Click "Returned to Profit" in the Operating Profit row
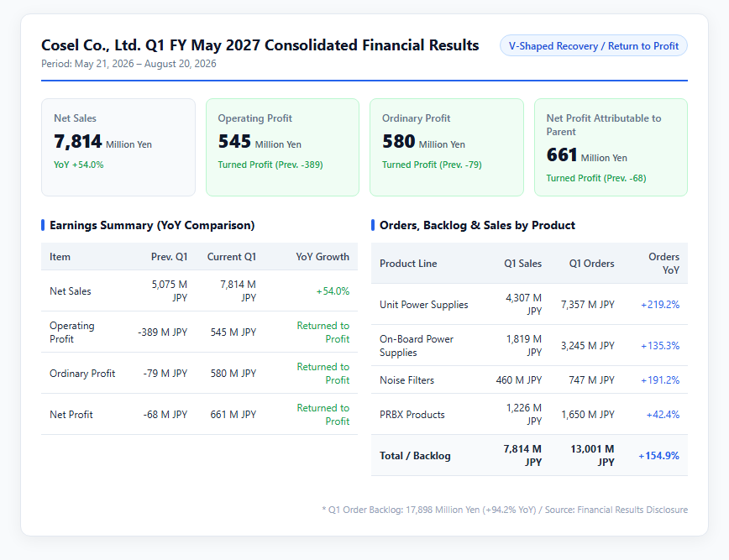This screenshot has height=560, width=729. [x=323, y=332]
